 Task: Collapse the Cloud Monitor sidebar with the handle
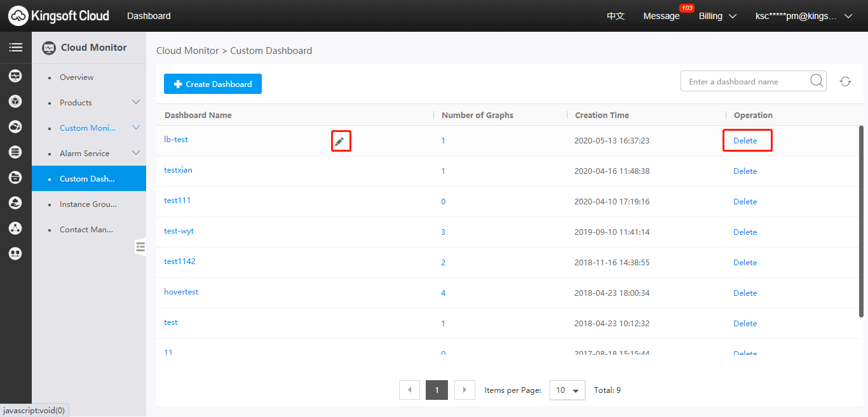coord(140,247)
